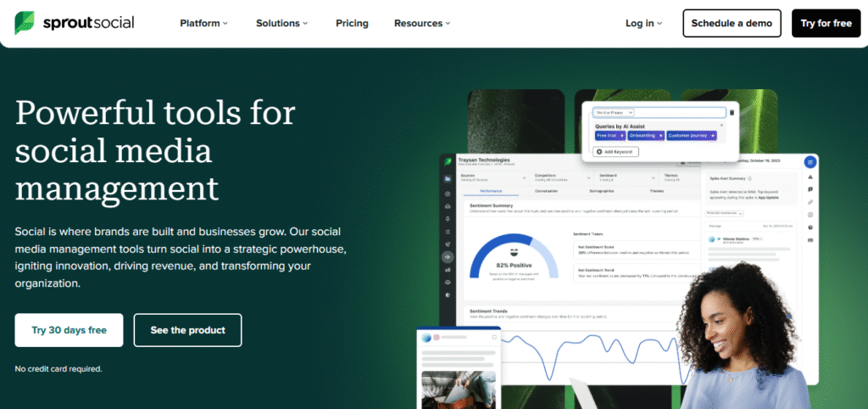Click the Try 30 days free button
868x409 pixels.
pos(69,330)
